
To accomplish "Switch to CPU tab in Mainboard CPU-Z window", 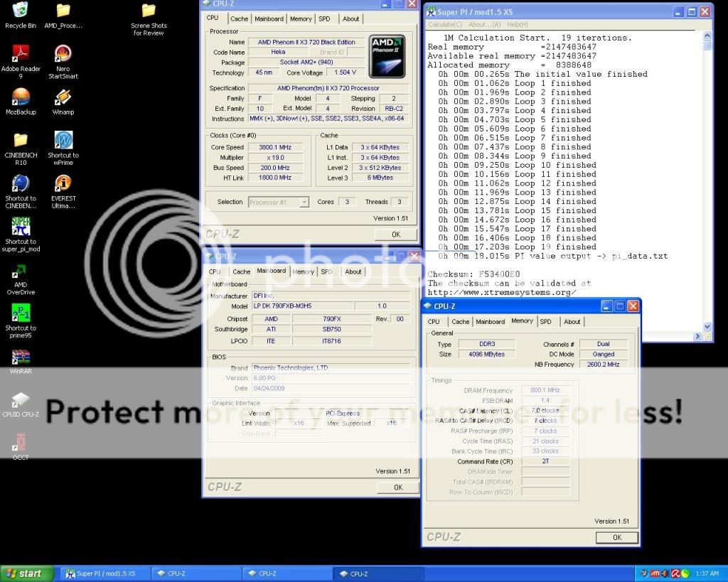I will point(215,271).
